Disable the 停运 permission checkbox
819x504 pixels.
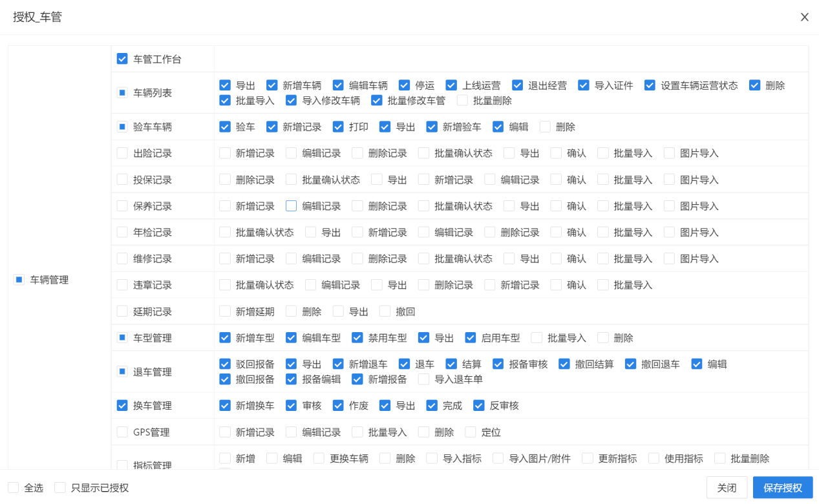coord(405,85)
